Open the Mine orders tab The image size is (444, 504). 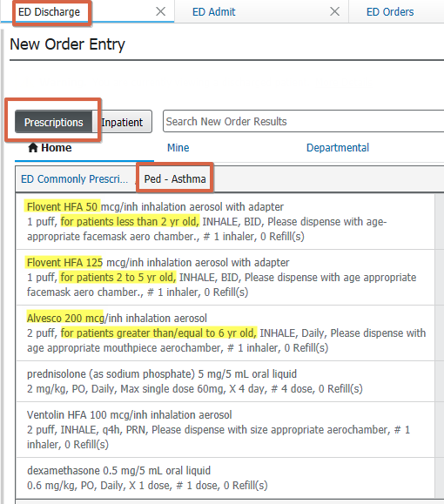tap(178, 148)
